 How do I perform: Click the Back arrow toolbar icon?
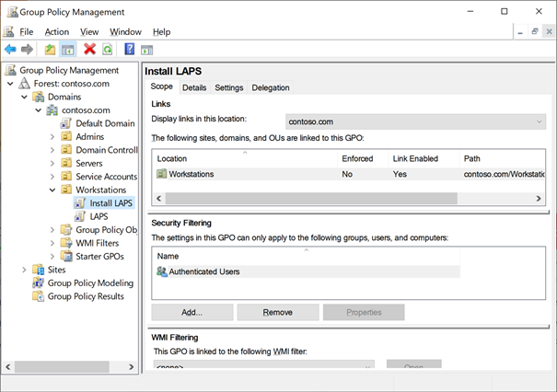click(10, 49)
